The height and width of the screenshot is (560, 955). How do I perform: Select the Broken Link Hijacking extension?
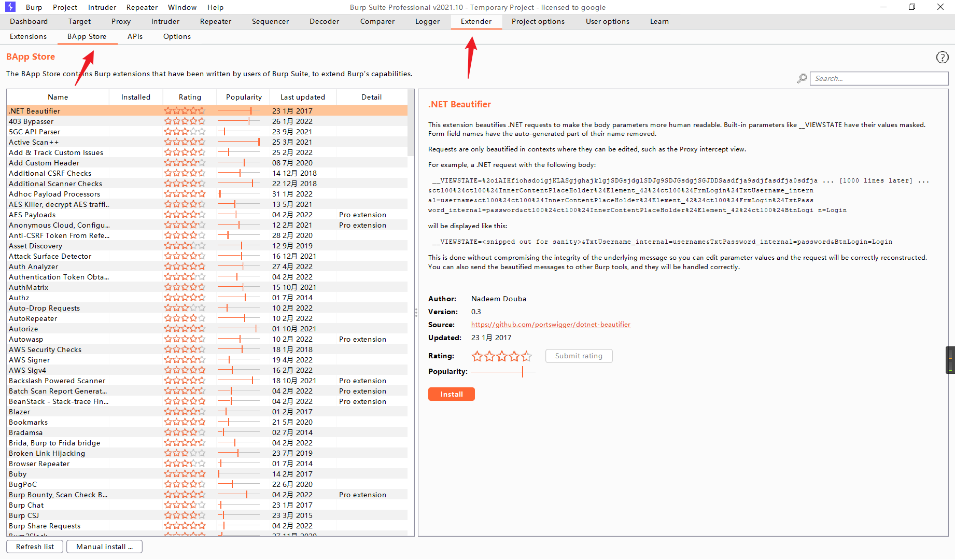pyautogui.click(x=207, y=453)
